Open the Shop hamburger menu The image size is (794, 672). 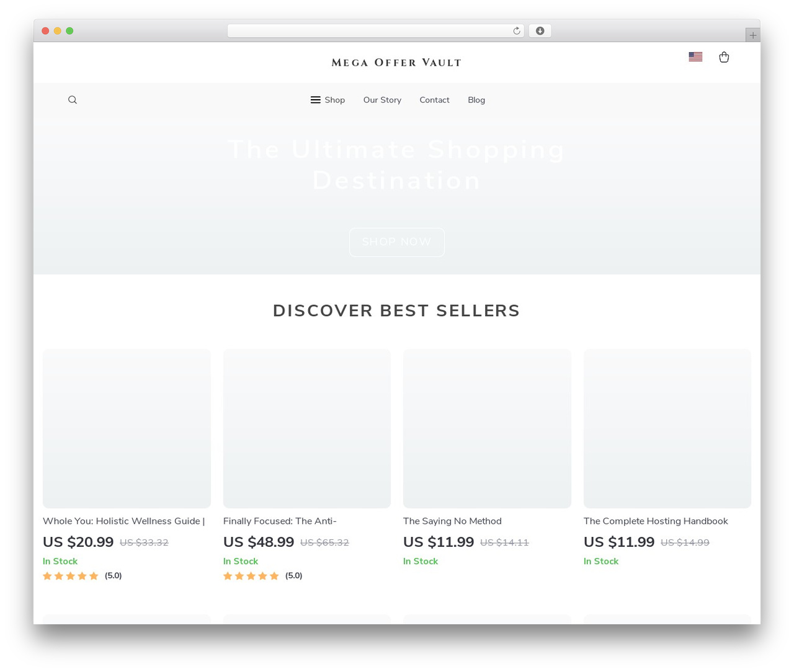click(x=328, y=100)
